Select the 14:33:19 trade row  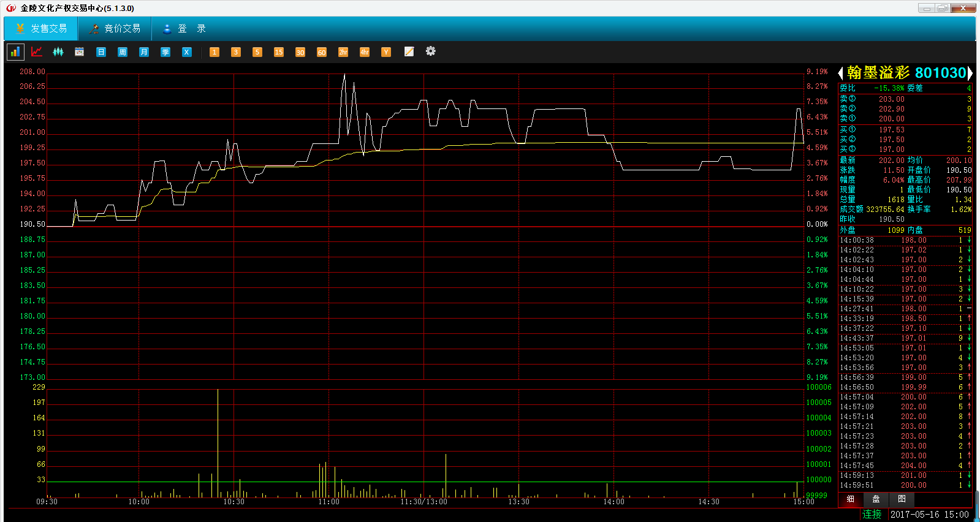(905, 319)
